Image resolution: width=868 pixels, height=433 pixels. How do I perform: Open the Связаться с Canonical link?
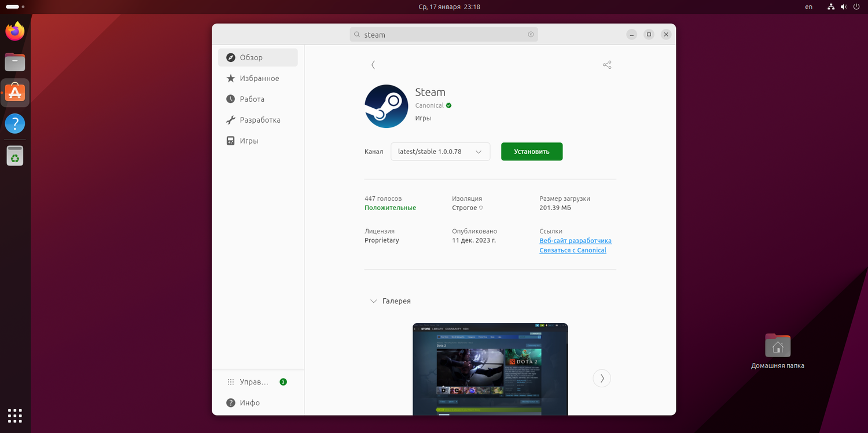573,251
